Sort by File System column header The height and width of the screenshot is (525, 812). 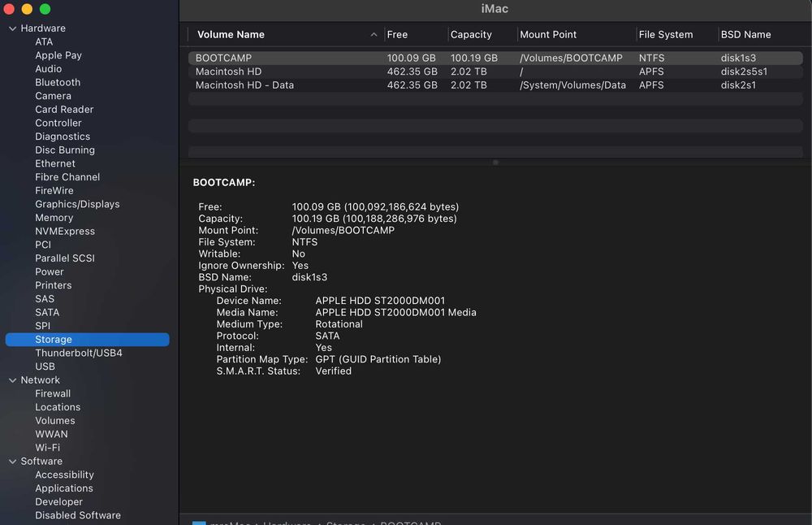coord(666,35)
